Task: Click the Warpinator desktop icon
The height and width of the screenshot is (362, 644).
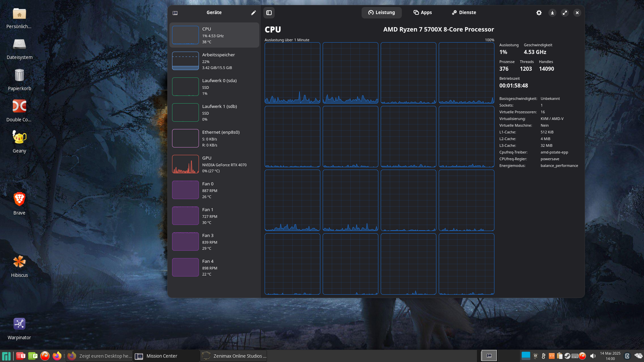Action: pos(19,327)
